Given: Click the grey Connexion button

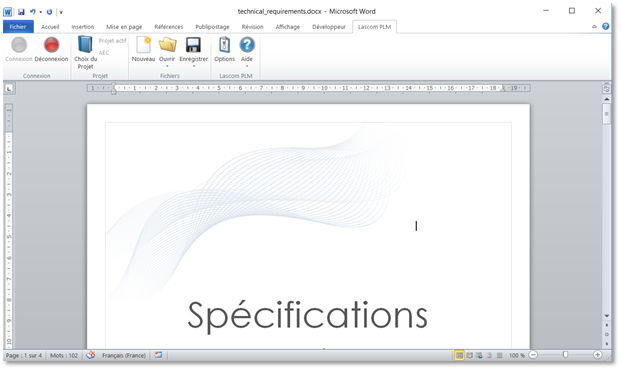Looking at the screenshot, I should point(19,49).
